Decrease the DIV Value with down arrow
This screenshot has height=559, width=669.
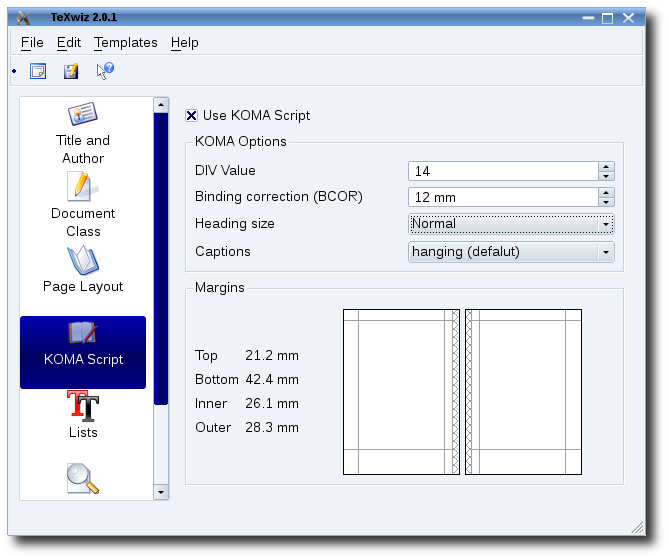606,176
